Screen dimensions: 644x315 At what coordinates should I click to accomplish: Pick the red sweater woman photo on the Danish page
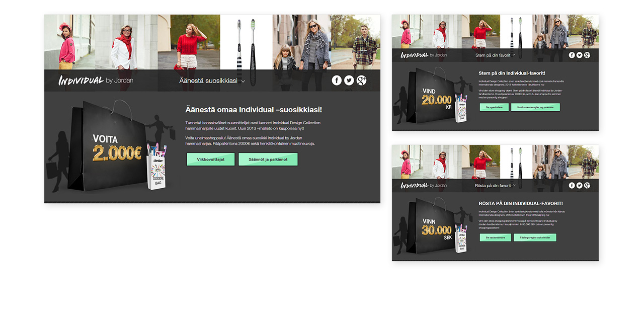click(x=480, y=32)
